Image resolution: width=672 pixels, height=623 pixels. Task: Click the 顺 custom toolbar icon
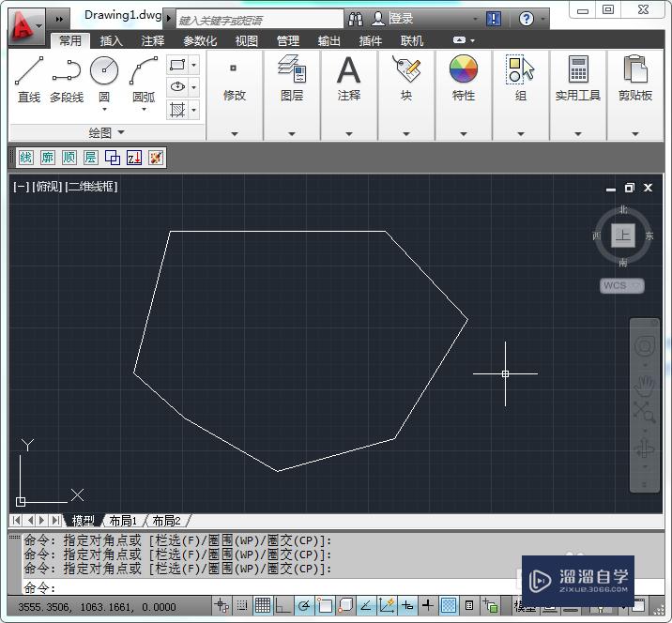coord(69,158)
